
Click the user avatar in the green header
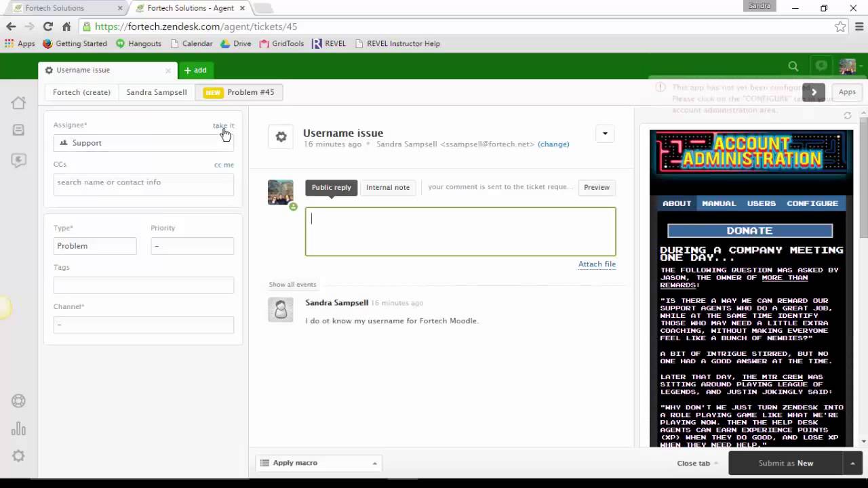(x=847, y=66)
